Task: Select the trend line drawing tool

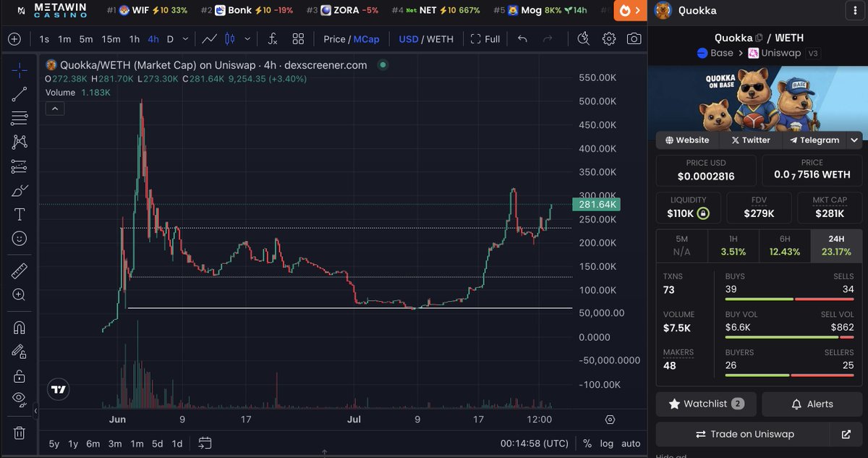Action: click(x=20, y=93)
